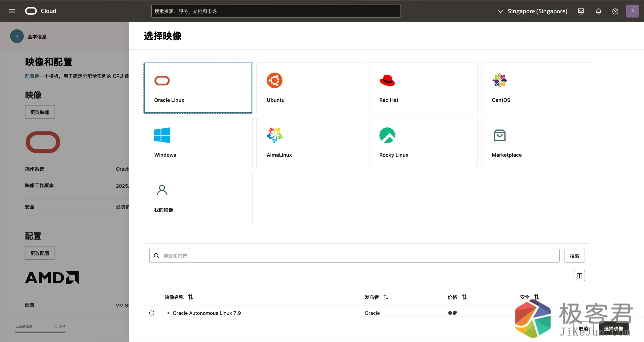644x342 pixels.
Task: Open the 配置 hyperlink in description
Action: coord(30,76)
